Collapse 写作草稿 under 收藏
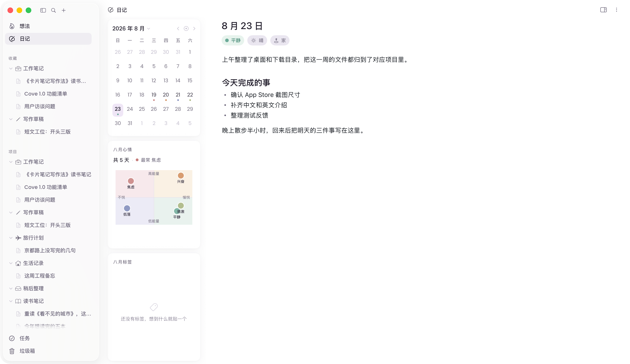630x364 pixels. 11,119
